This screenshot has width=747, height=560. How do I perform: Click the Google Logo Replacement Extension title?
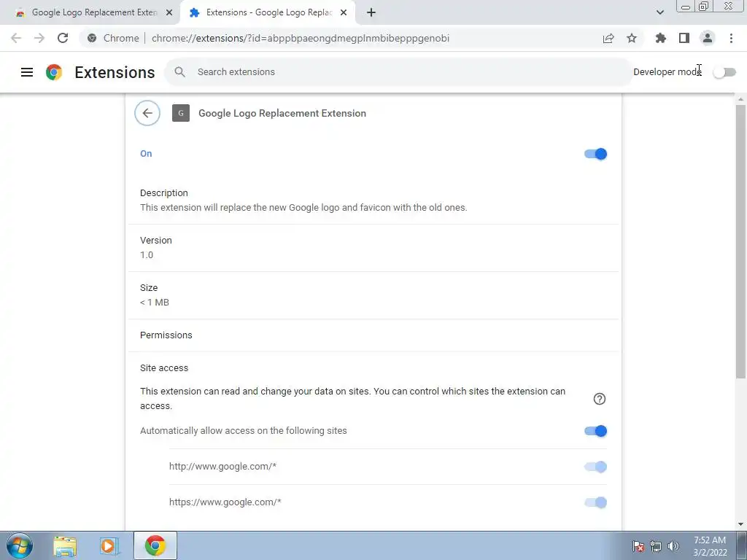click(x=282, y=113)
